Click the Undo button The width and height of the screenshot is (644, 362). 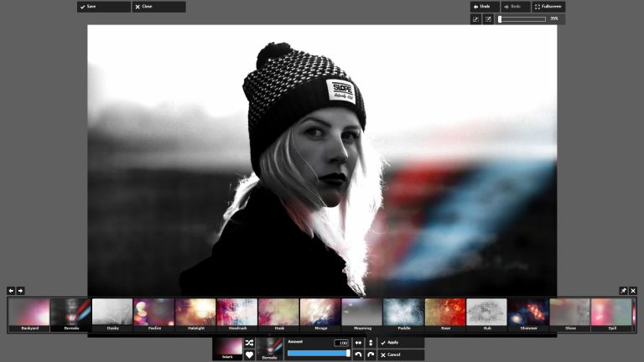pos(484,7)
